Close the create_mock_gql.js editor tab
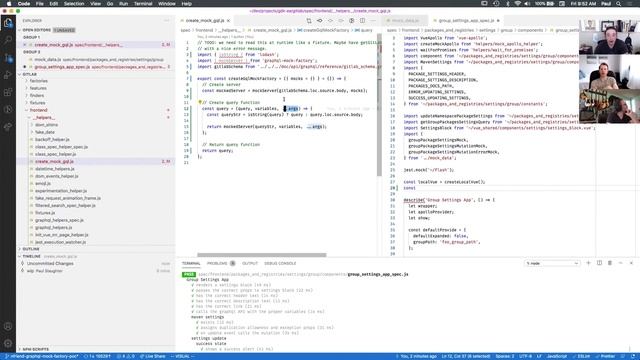 pyautogui.click(x=229, y=20)
